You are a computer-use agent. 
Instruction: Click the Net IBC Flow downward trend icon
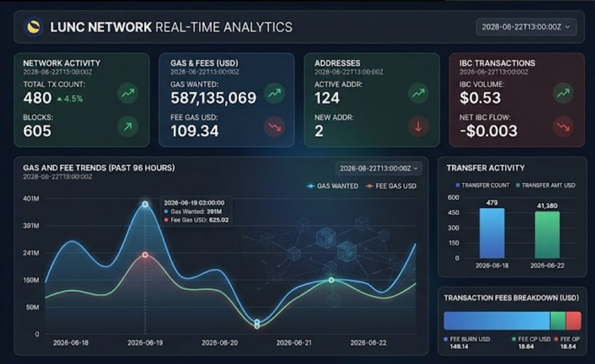point(563,127)
